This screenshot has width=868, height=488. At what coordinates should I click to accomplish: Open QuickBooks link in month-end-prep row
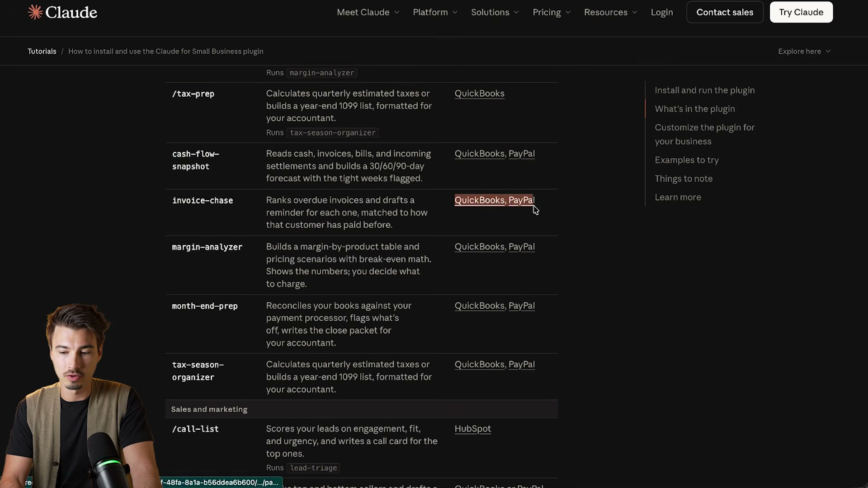(479, 305)
